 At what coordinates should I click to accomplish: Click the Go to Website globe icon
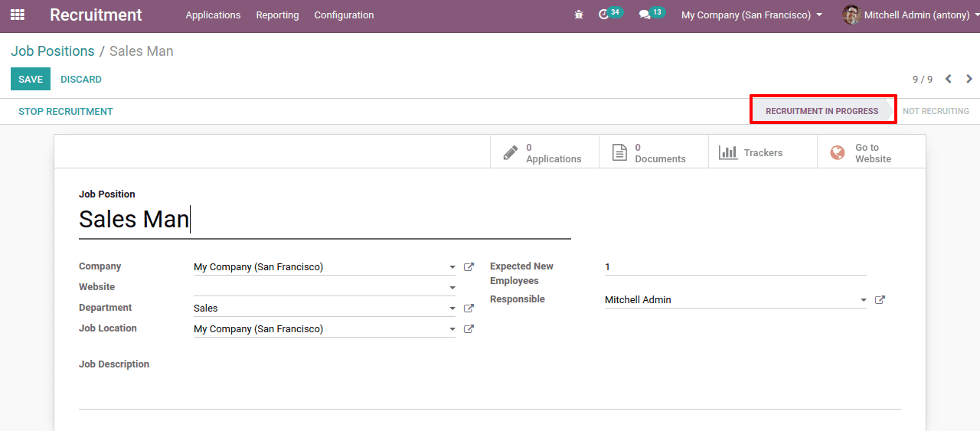[x=838, y=153]
